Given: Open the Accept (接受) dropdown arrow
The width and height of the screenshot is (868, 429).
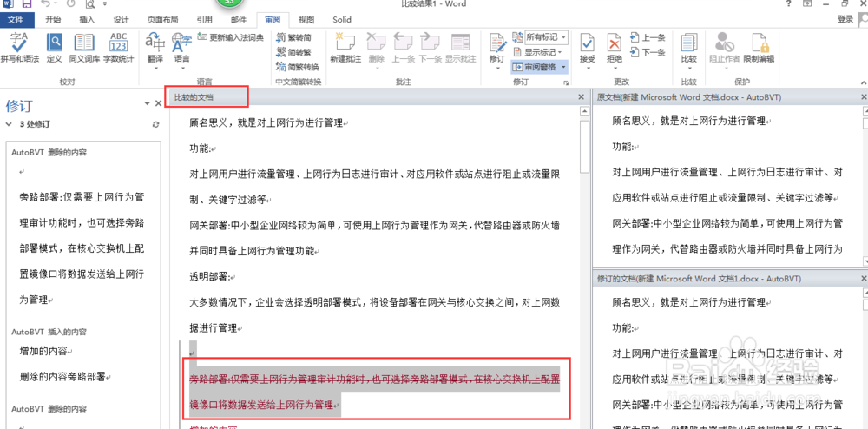Looking at the screenshot, I should point(588,69).
